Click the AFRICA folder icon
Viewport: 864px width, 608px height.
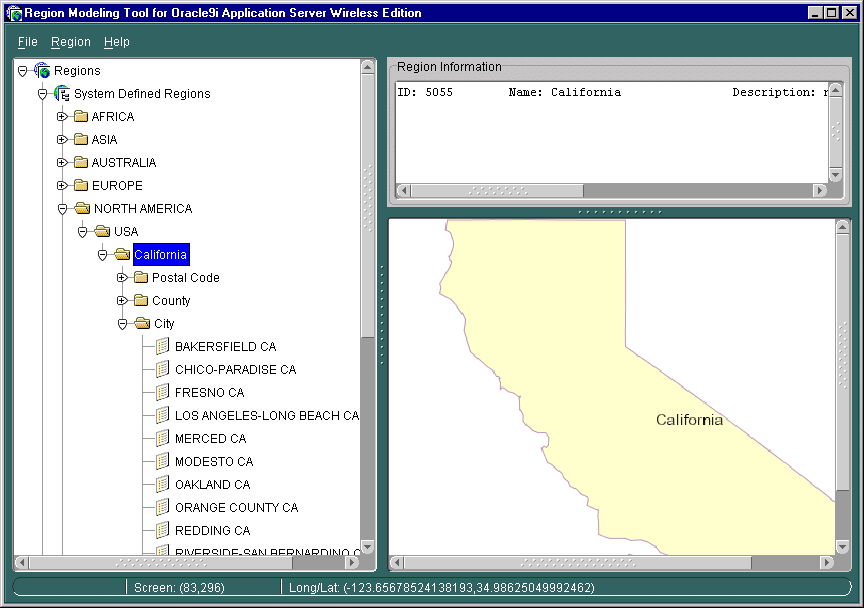click(x=81, y=116)
